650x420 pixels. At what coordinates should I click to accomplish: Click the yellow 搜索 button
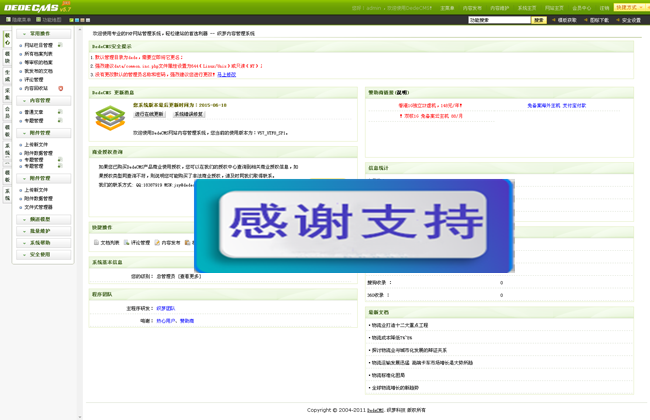coord(538,20)
